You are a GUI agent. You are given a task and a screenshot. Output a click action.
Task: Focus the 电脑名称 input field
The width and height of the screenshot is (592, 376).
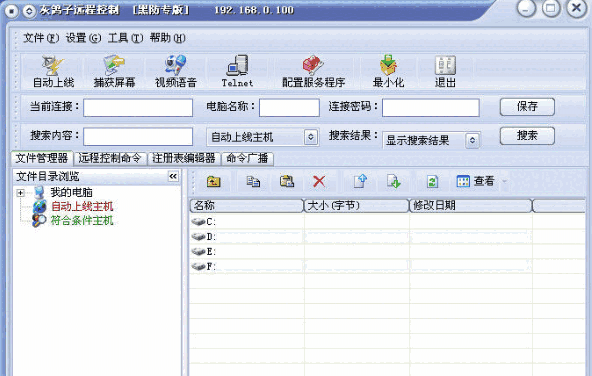289,108
